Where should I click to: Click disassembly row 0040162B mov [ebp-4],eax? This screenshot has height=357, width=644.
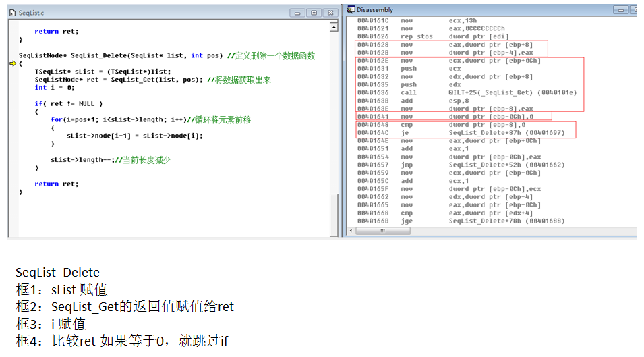tap(445, 53)
